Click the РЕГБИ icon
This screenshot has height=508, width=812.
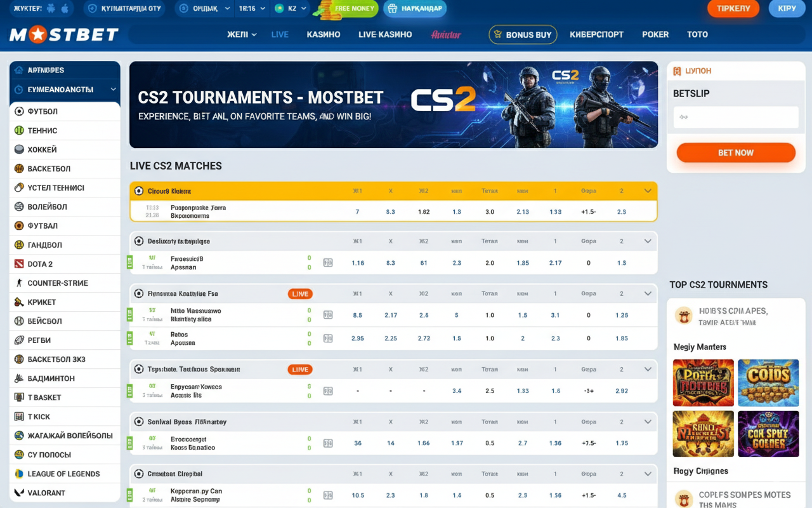point(19,340)
